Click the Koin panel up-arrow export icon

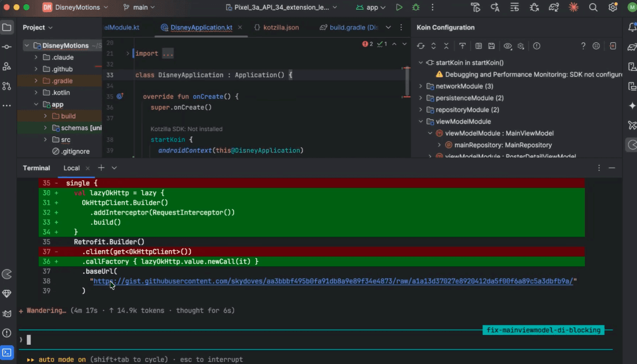[462, 46]
